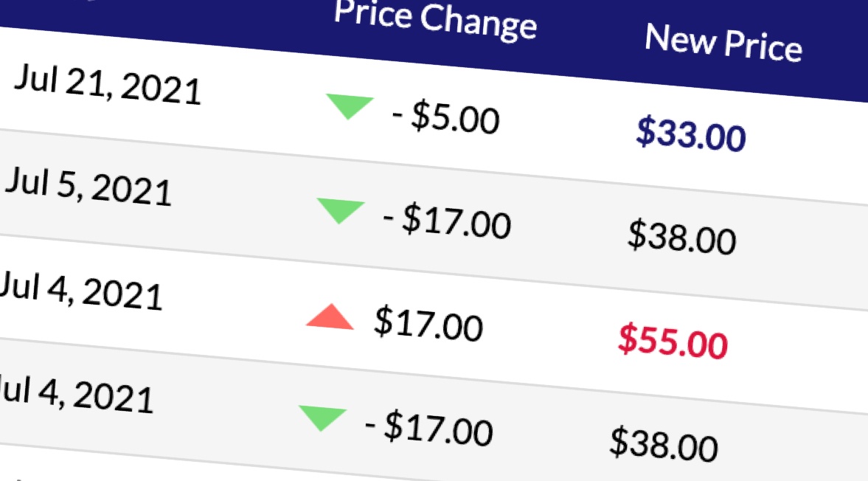This screenshot has width=868, height=481.
Task: Sort by the New Price column header
Action: tap(723, 44)
